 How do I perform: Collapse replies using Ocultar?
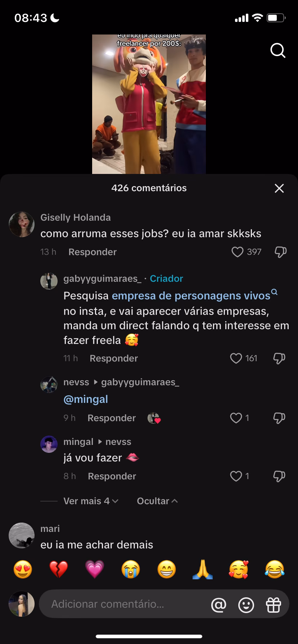pyautogui.click(x=157, y=501)
